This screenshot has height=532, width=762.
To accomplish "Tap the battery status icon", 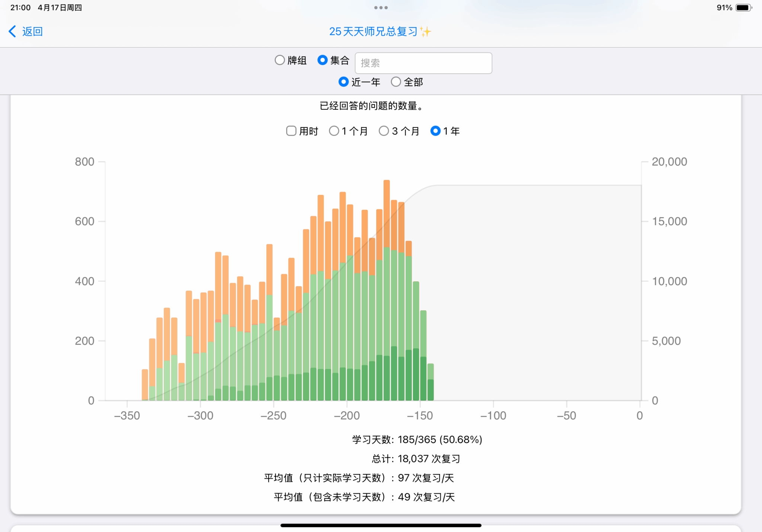I will tap(743, 8).
